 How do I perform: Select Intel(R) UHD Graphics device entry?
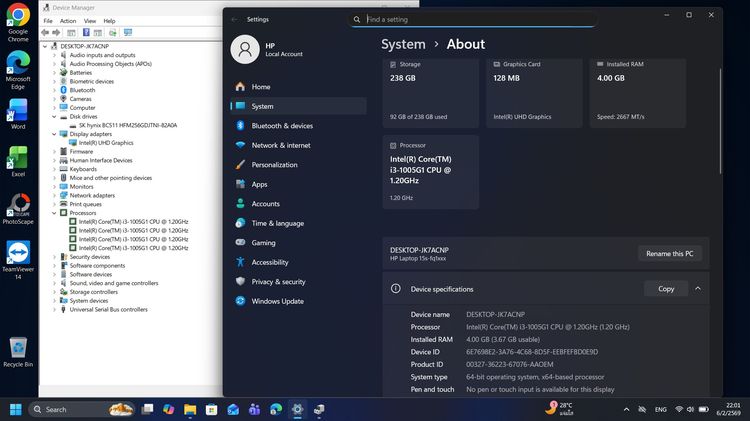(x=107, y=143)
